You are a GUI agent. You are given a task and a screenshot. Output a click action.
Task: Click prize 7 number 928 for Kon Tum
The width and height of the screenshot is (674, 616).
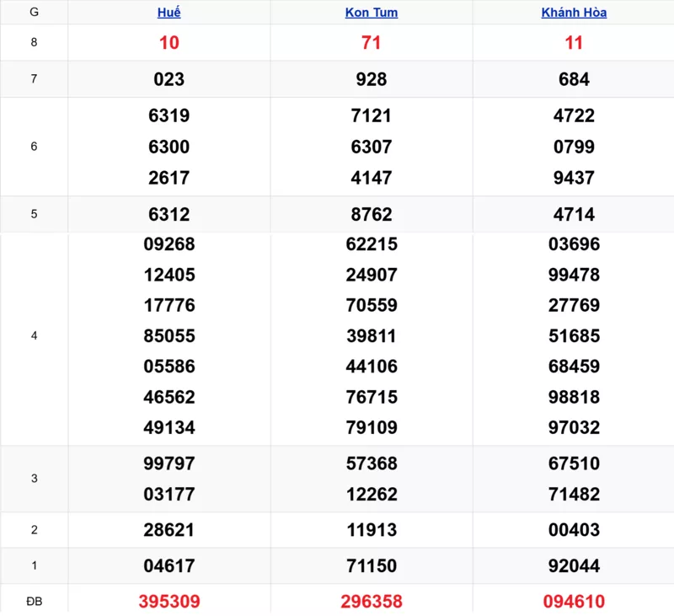[372, 79]
